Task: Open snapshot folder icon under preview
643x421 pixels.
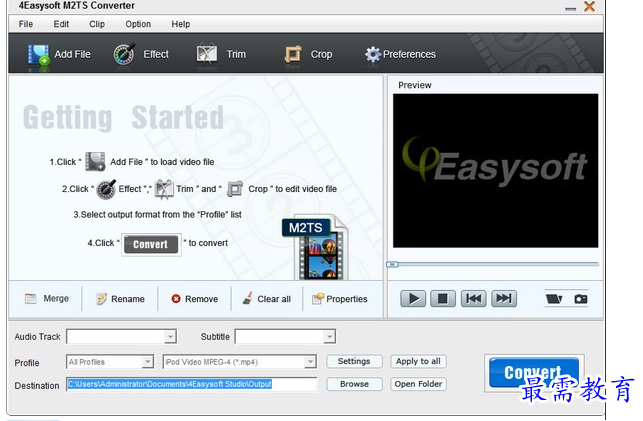Action: (x=554, y=299)
